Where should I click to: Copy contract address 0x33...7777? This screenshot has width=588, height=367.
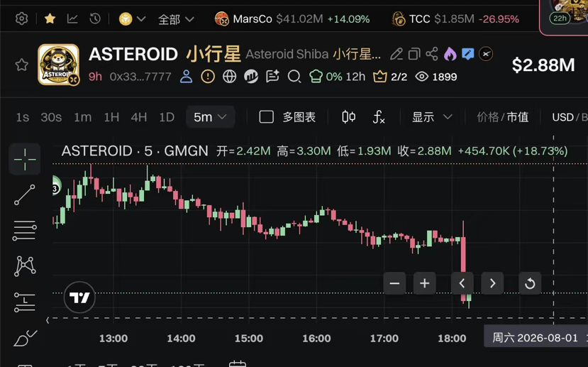tap(140, 77)
